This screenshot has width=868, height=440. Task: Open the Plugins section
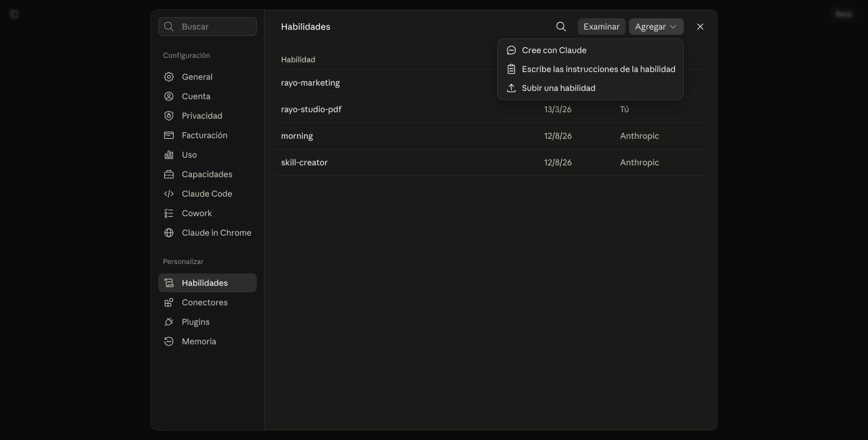click(207, 322)
